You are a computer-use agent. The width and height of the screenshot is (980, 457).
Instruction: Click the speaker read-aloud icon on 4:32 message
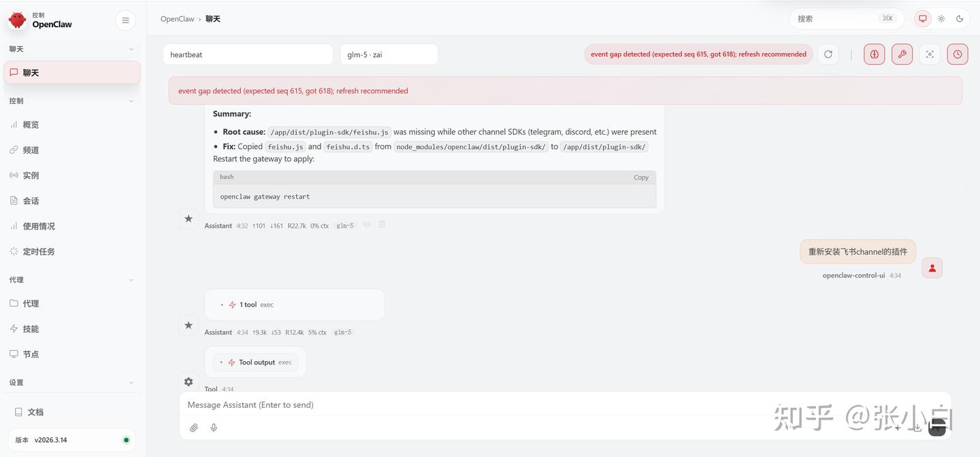point(367,224)
